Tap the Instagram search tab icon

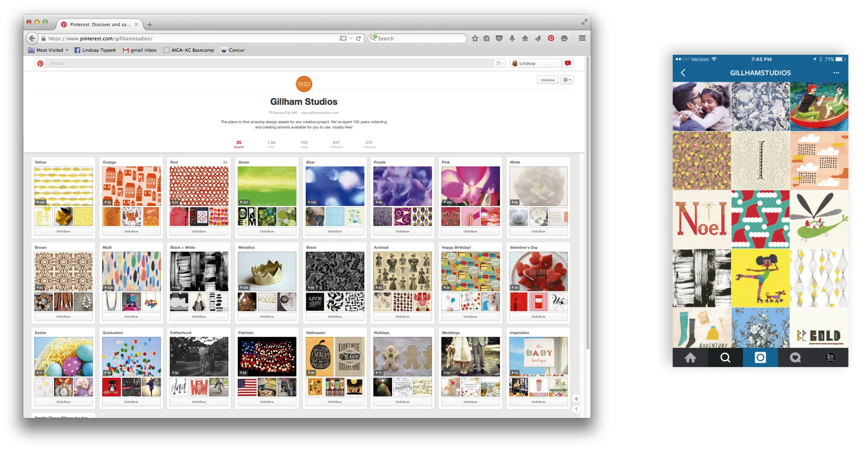[725, 358]
